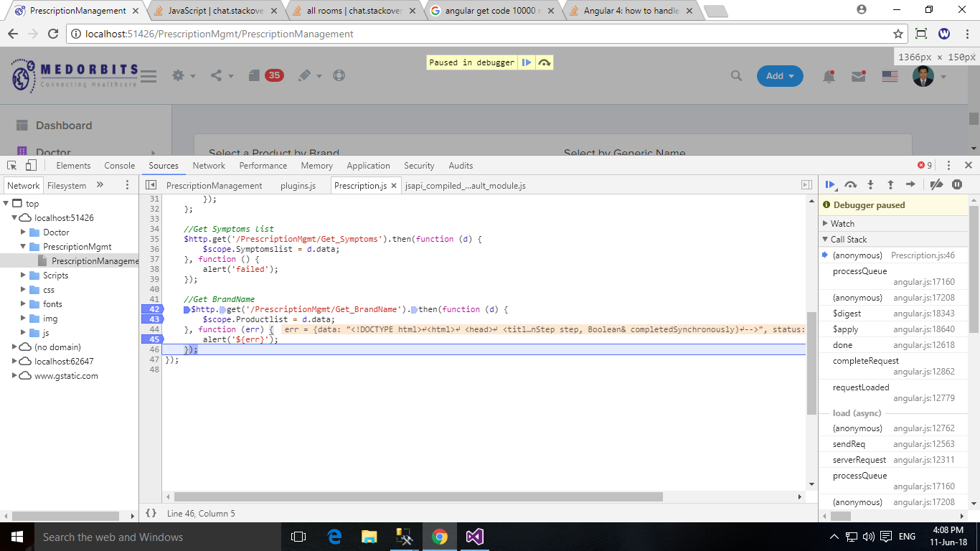Reload the page with browser refresh icon
The image size is (980, 551).
(x=52, y=34)
